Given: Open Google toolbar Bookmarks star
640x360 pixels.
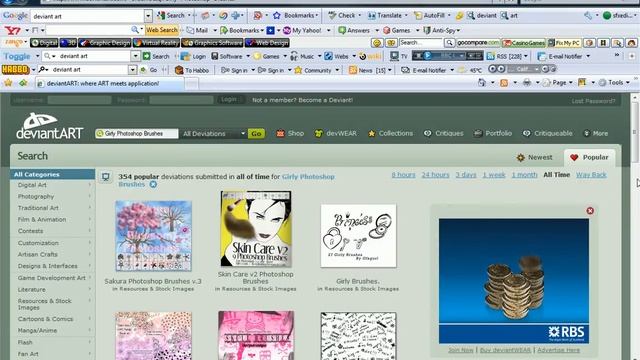Looking at the screenshot, I should tap(277, 16).
